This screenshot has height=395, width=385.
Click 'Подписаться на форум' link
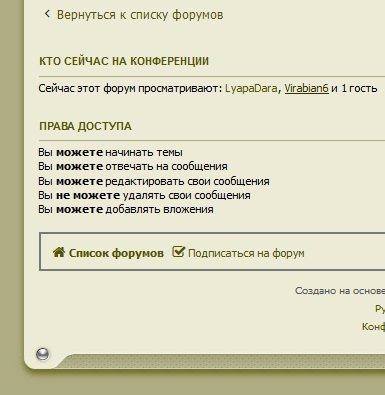click(x=246, y=253)
